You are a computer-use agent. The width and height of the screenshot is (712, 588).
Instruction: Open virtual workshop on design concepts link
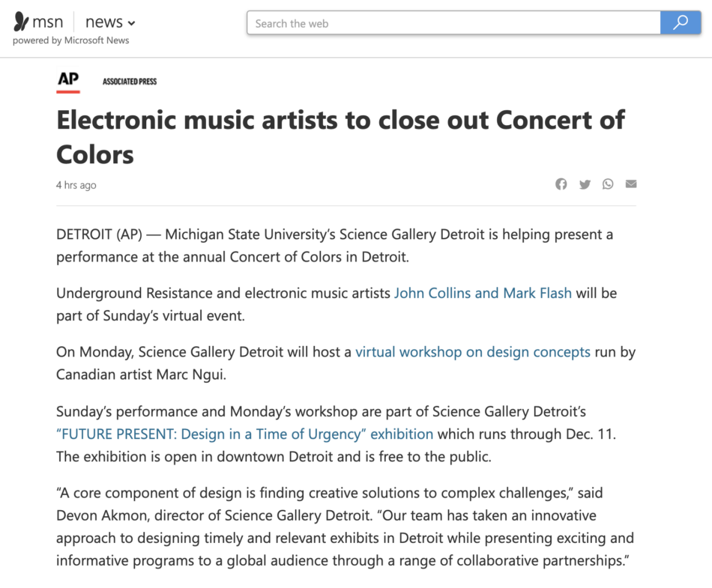tap(473, 352)
